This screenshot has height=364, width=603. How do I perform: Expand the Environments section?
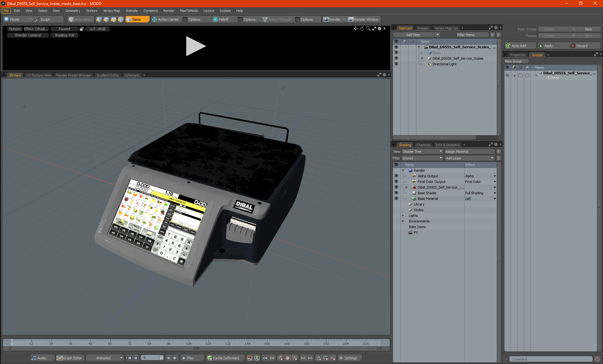pos(403,221)
